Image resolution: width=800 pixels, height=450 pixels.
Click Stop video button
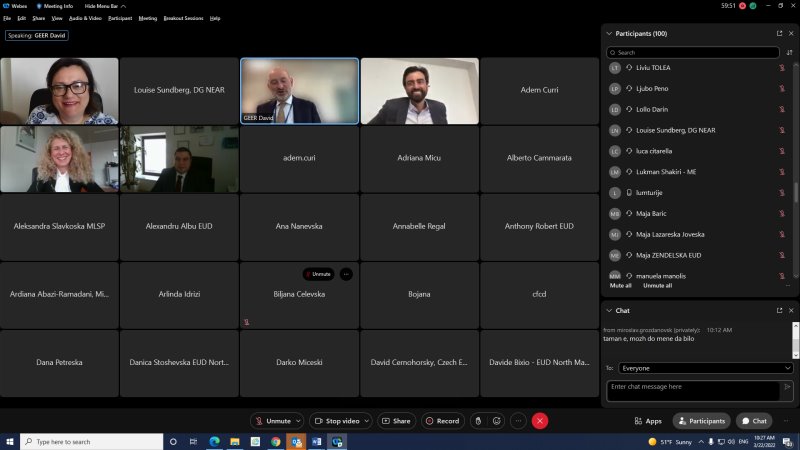[337, 421]
